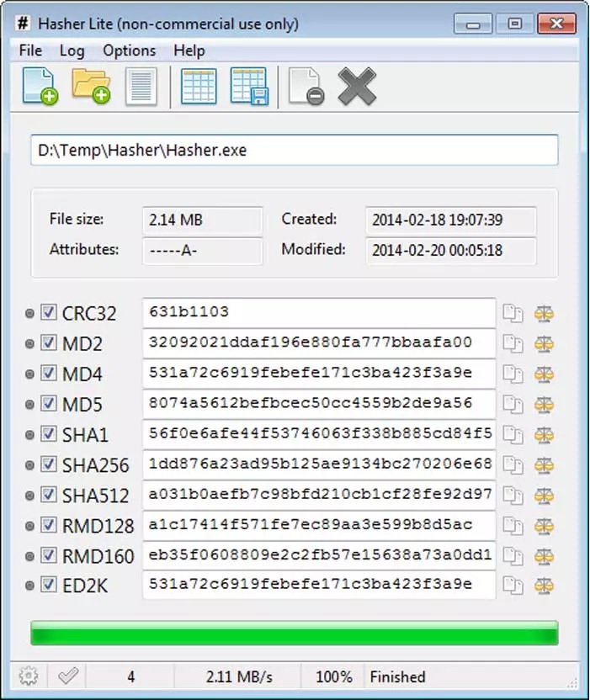The image size is (590, 700).
Task: Show the results table grid icon
Action: (199, 87)
